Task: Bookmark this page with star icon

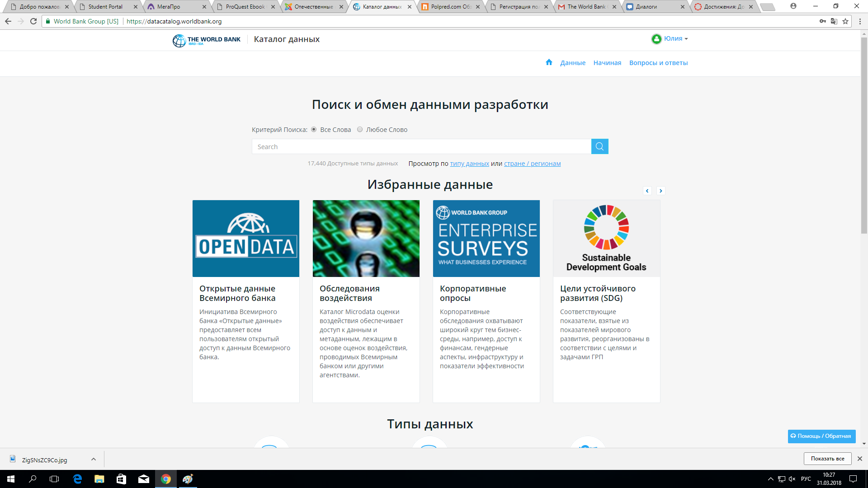Action: click(x=845, y=21)
